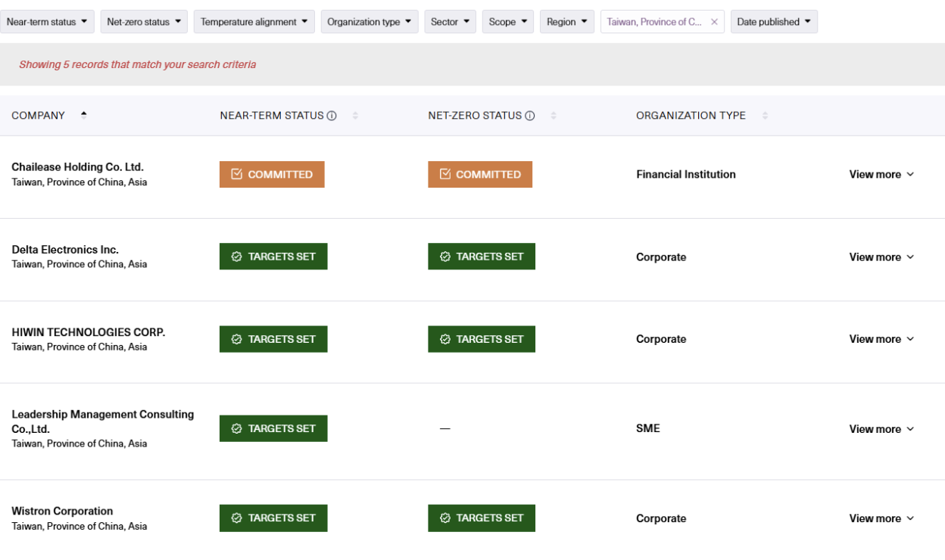Click Chailease net-zero COMMITTED badge
This screenshot has width=945, height=560.
click(x=480, y=174)
